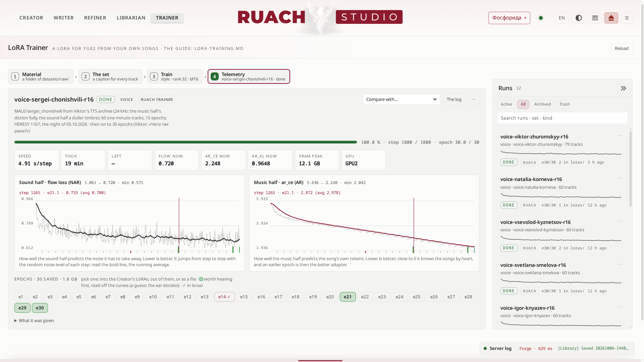This screenshot has width=644, height=362.
Task: Select epoch e14 checked chip
Action: (224, 297)
